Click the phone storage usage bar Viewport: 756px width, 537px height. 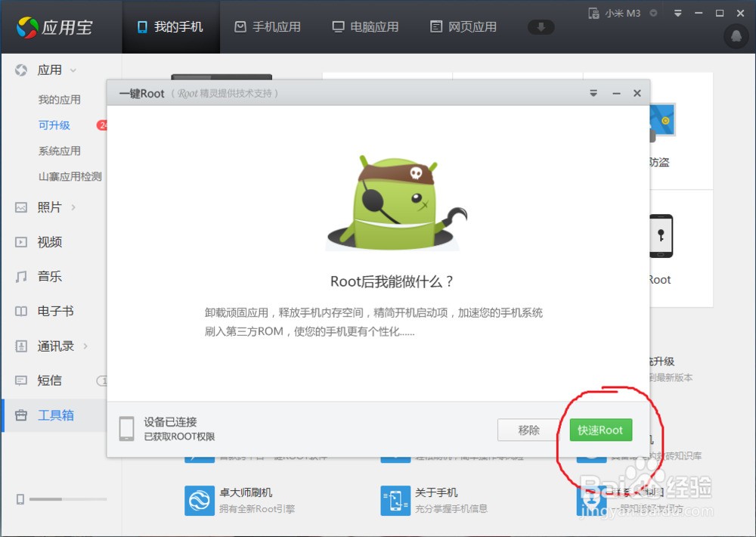(67, 499)
